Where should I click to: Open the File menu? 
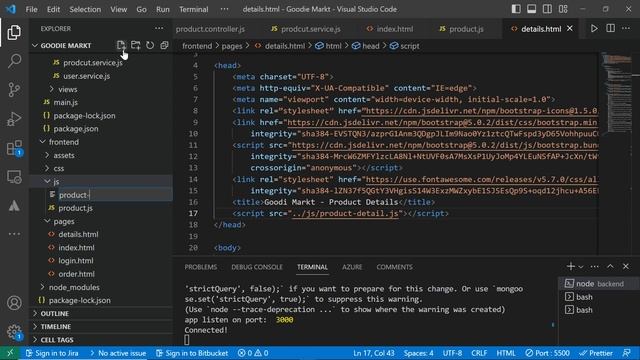[x=31, y=9]
